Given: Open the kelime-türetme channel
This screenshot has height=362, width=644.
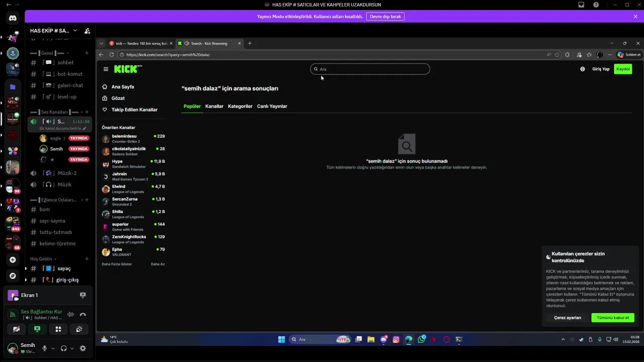Looking at the screenshot, I should [x=59, y=243].
